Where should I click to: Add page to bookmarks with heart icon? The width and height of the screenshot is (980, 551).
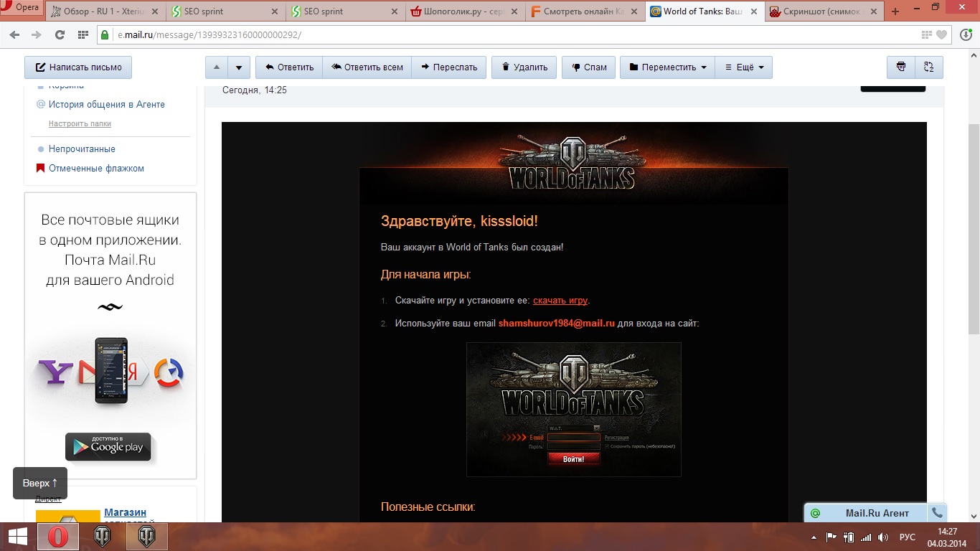pos(942,34)
